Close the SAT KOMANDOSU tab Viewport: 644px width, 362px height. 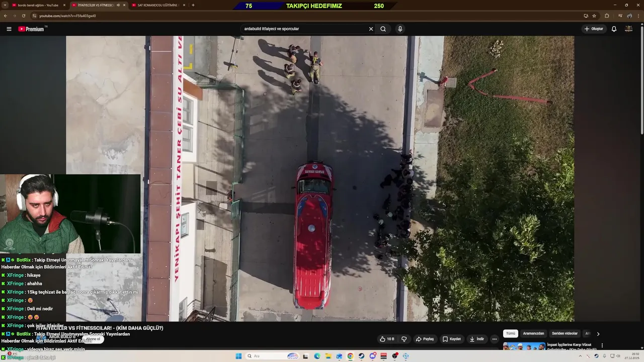point(184,5)
